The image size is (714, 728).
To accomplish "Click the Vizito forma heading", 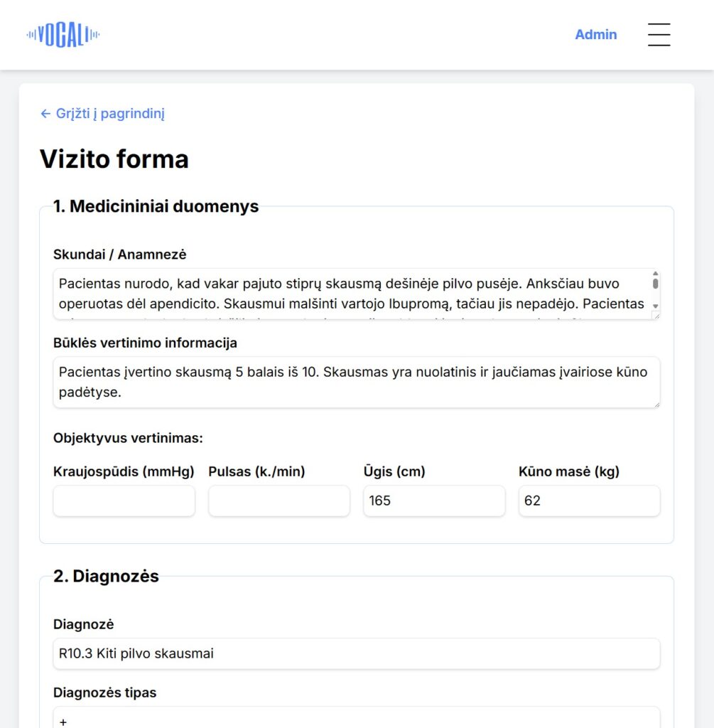I will 114,159.
